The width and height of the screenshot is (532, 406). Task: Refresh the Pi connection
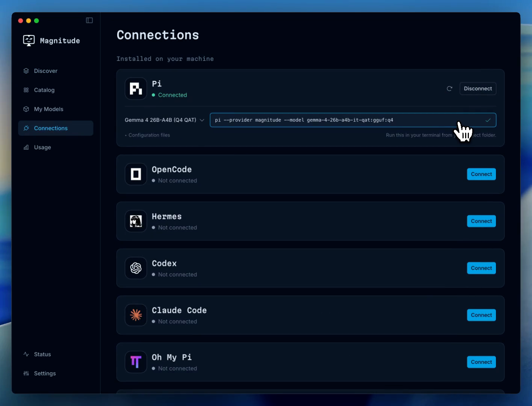click(x=449, y=89)
